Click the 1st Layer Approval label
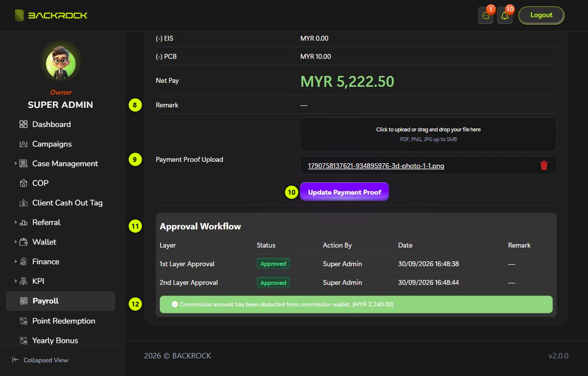This screenshot has width=588, height=376. coord(187,264)
